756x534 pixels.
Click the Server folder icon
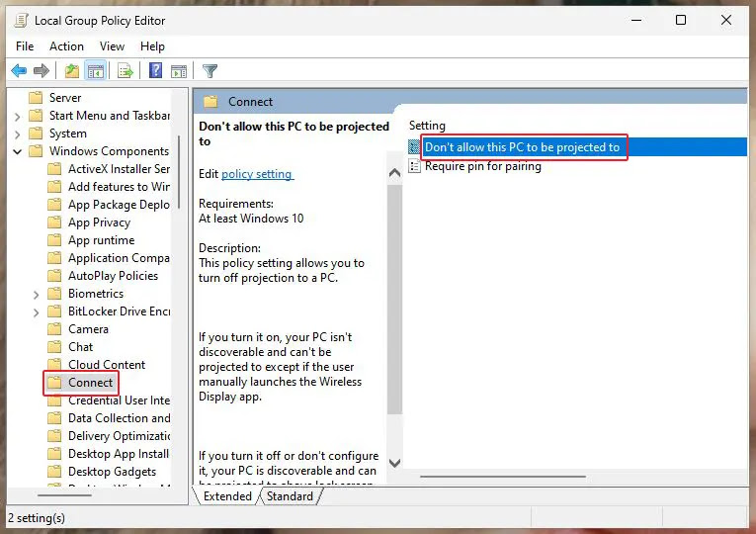click(36, 98)
